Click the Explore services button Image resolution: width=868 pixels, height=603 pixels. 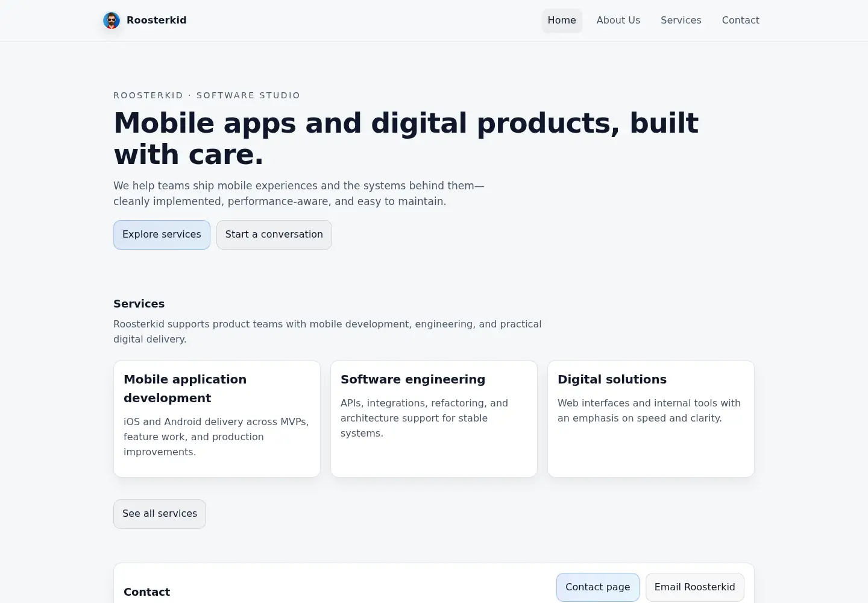162,235
